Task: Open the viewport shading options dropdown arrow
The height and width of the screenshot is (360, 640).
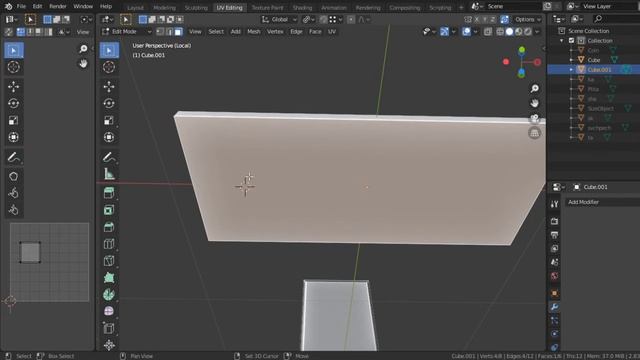Action: point(537,32)
